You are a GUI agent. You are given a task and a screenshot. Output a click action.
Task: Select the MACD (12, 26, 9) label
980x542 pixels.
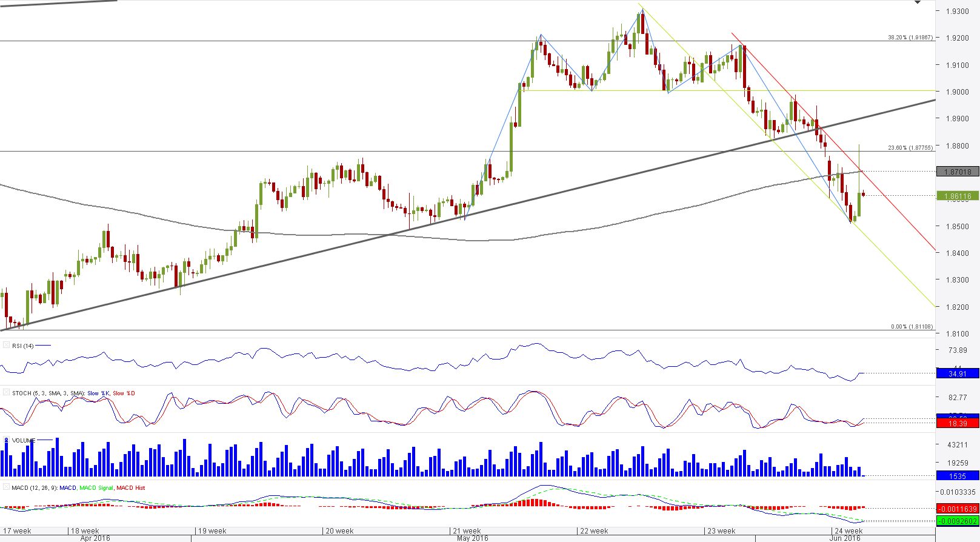point(35,487)
